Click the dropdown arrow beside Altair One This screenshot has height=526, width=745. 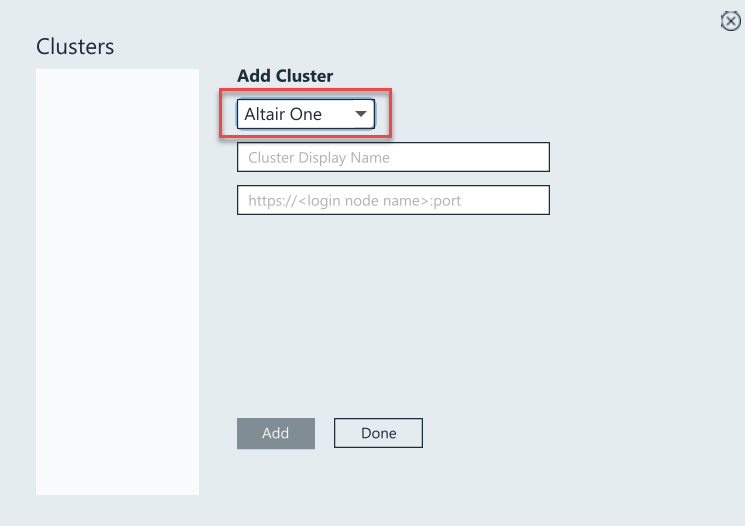tap(361, 114)
